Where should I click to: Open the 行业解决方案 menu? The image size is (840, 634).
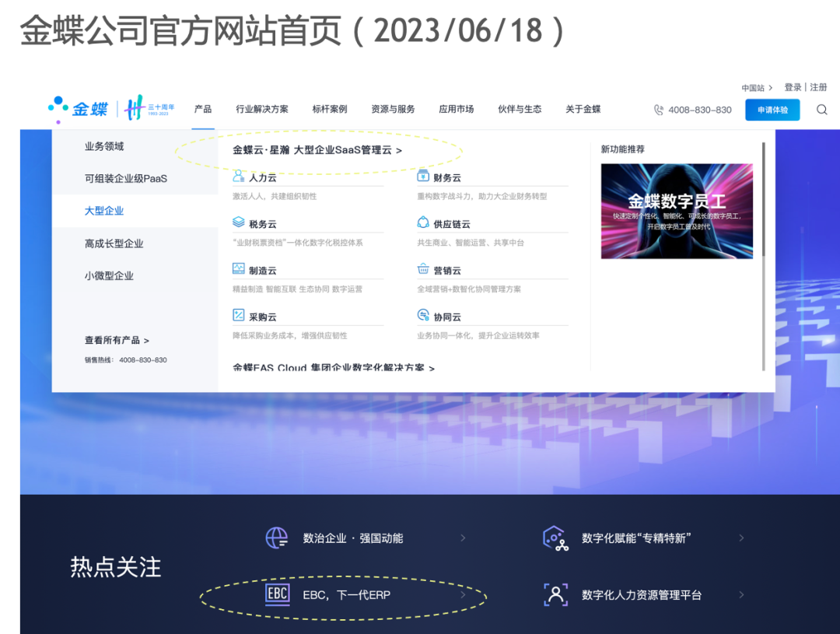[x=262, y=110]
